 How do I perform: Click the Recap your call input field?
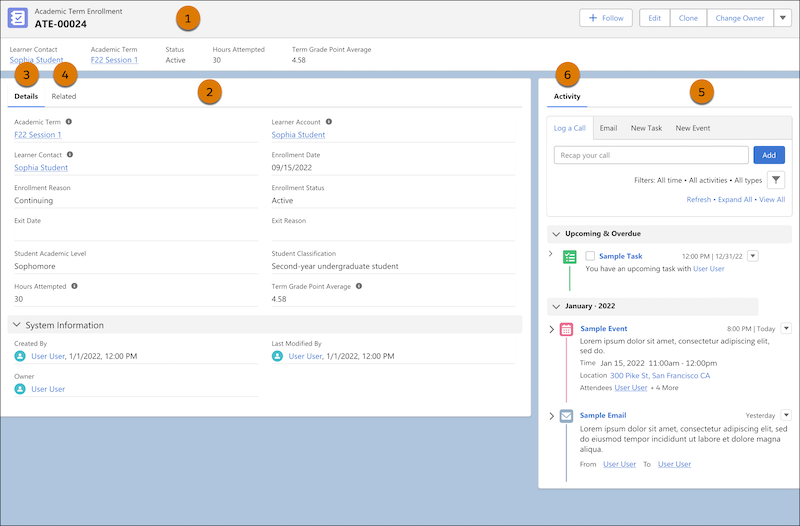(x=651, y=155)
